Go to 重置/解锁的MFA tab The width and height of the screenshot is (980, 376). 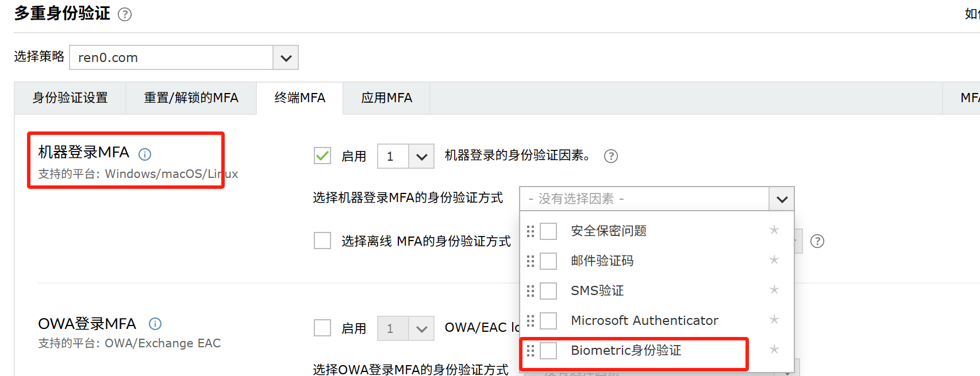(191, 98)
